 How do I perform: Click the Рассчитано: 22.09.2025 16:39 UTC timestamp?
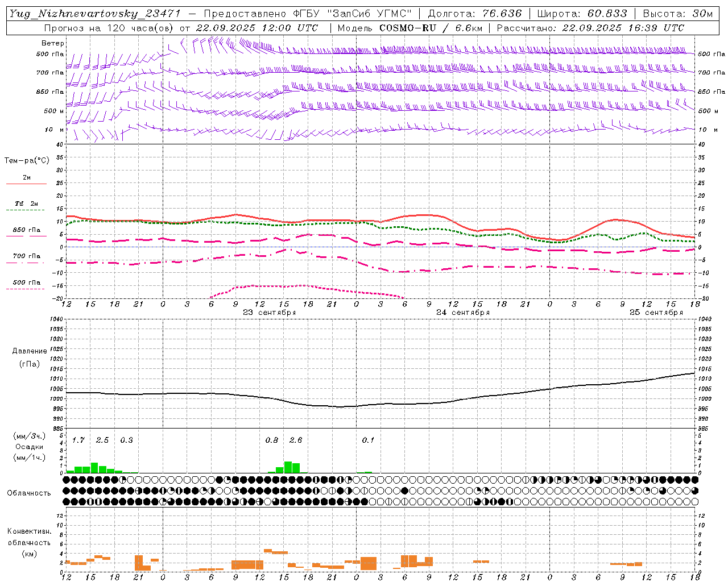(591, 28)
